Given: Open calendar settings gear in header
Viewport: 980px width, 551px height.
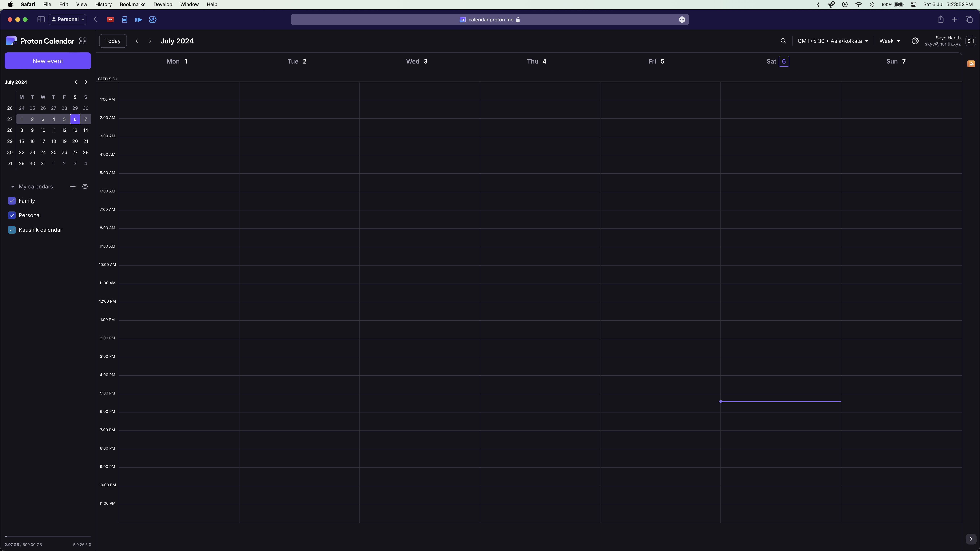Looking at the screenshot, I should pos(915,41).
